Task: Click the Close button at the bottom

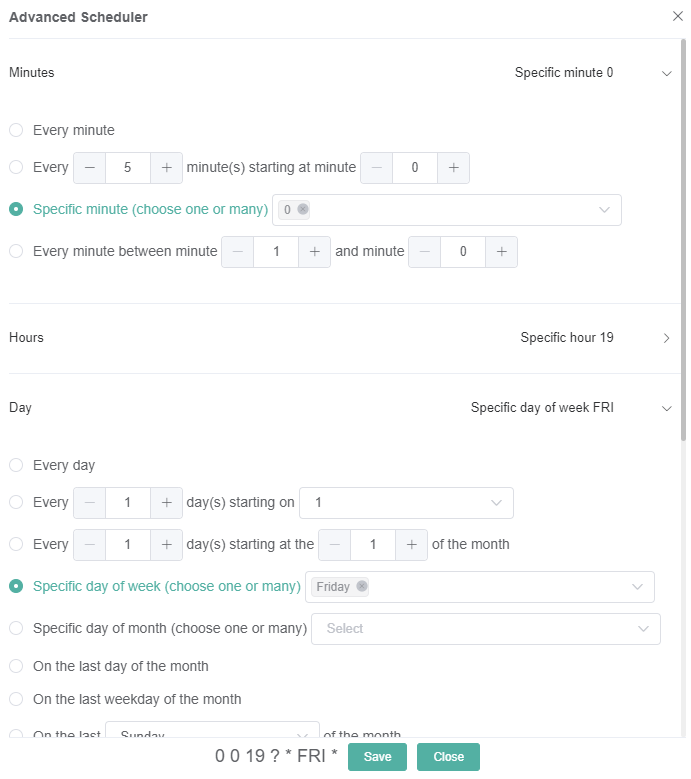Action: pos(448,757)
